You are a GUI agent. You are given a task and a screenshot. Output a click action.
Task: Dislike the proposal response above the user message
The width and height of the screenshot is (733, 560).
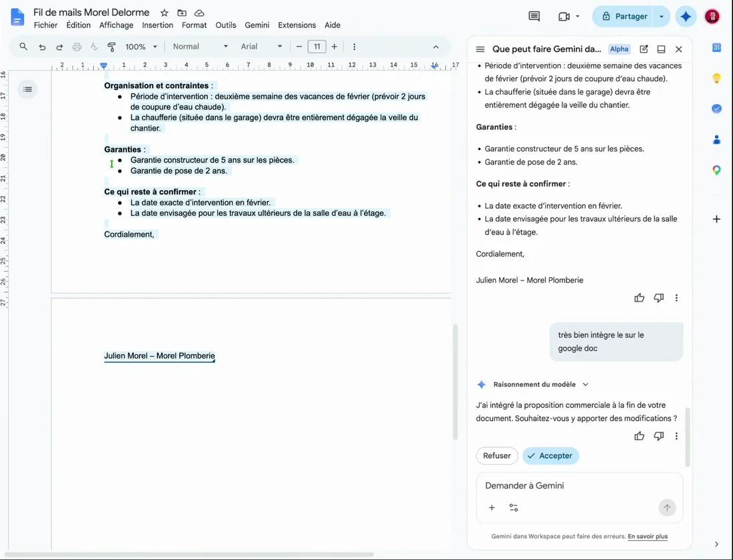pos(658,298)
